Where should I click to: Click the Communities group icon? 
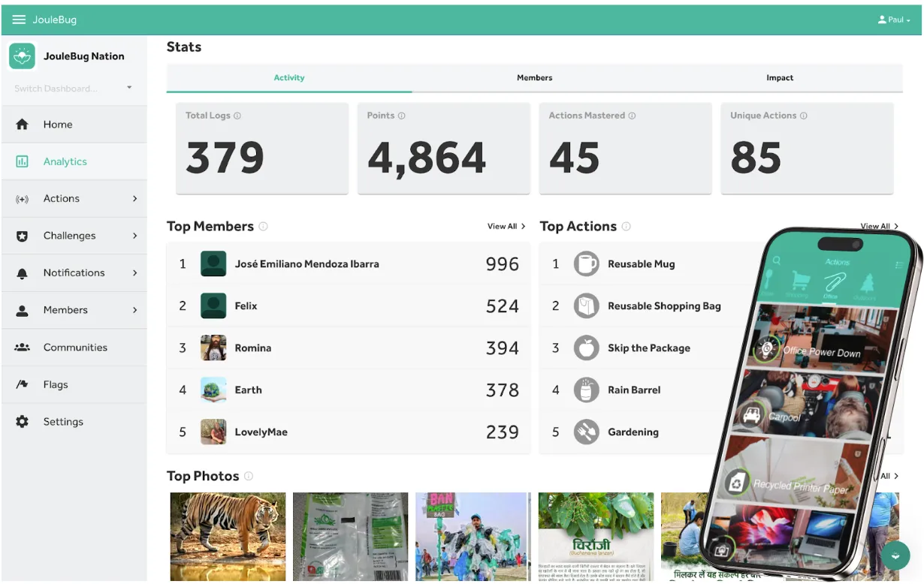coord(23,348)
